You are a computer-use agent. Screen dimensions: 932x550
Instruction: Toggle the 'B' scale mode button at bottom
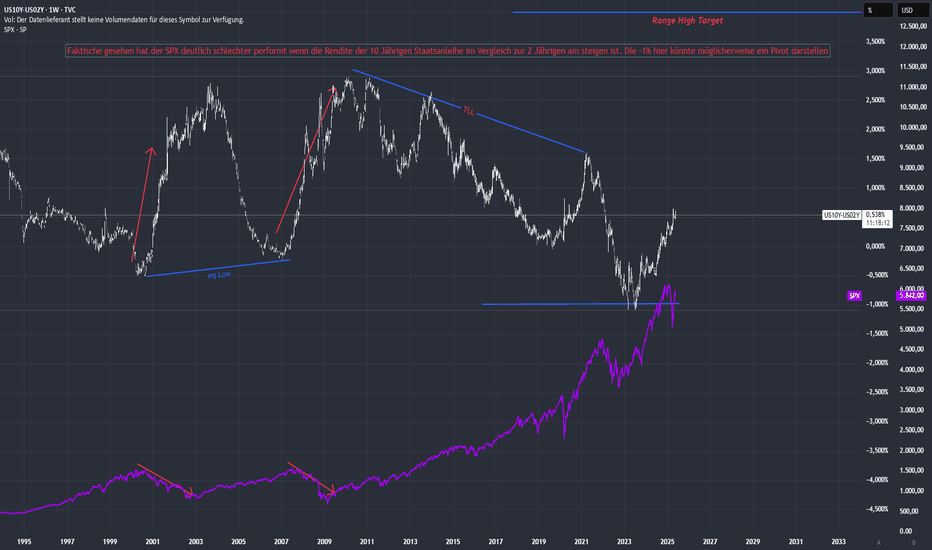914,542
